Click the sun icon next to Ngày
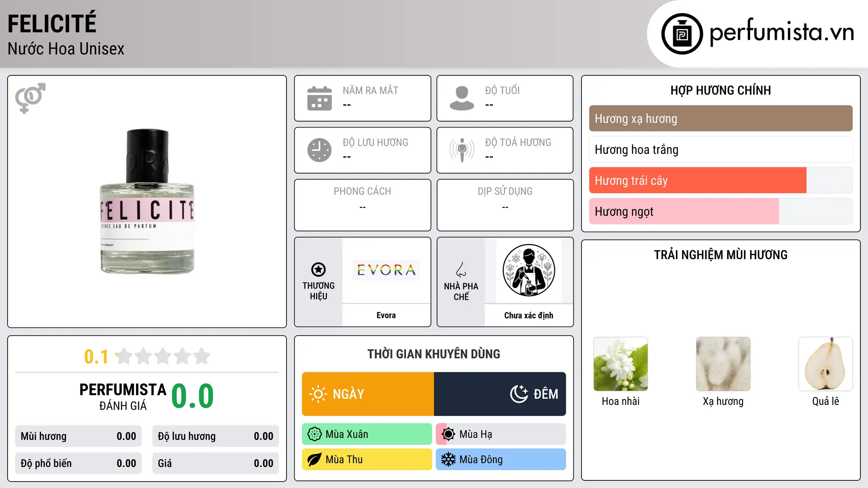Screen dimensions: 868x488 click(x=318, y=394)
